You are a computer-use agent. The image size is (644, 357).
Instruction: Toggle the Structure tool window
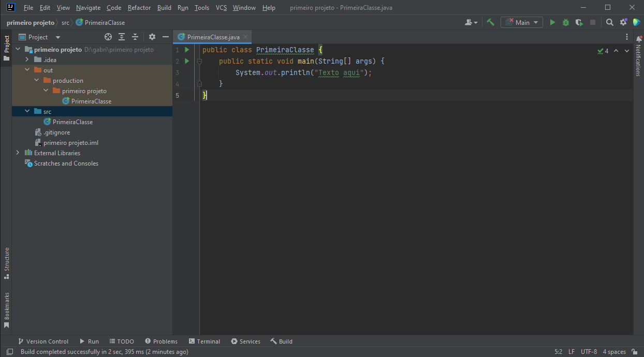coord(6,263)
